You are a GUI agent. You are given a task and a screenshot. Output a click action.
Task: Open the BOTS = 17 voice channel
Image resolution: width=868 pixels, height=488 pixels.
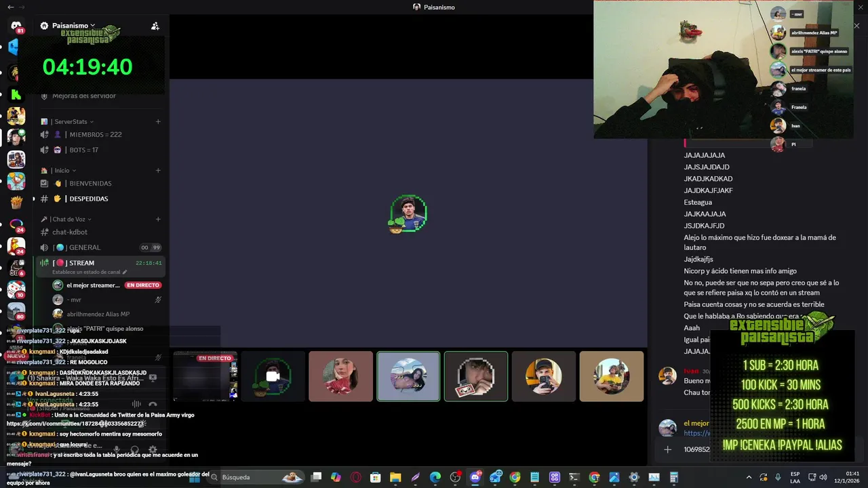100,150
